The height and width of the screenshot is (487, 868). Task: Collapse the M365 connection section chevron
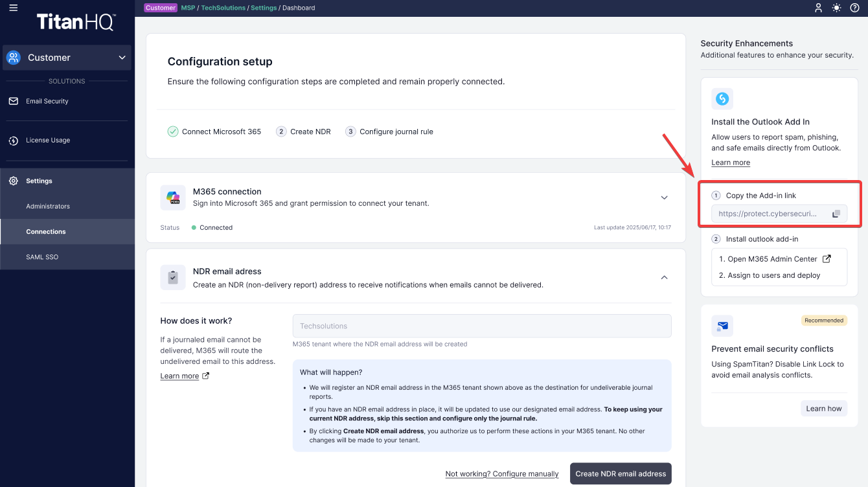[664, 198]
